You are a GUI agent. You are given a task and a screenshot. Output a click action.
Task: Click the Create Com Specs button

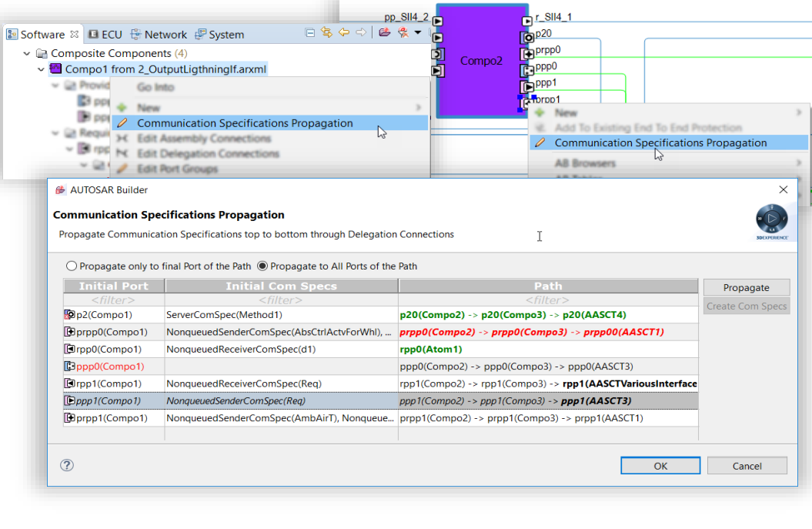[747, 306]
